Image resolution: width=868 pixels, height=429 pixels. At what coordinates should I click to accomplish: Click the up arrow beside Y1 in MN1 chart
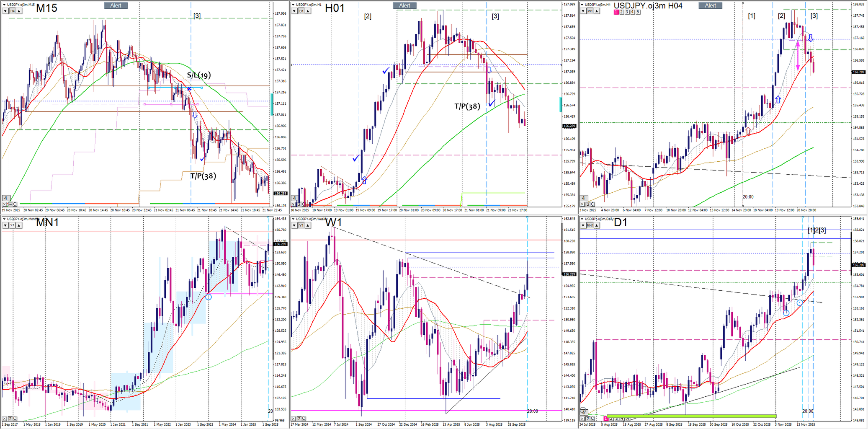click(x=19, y=225)
